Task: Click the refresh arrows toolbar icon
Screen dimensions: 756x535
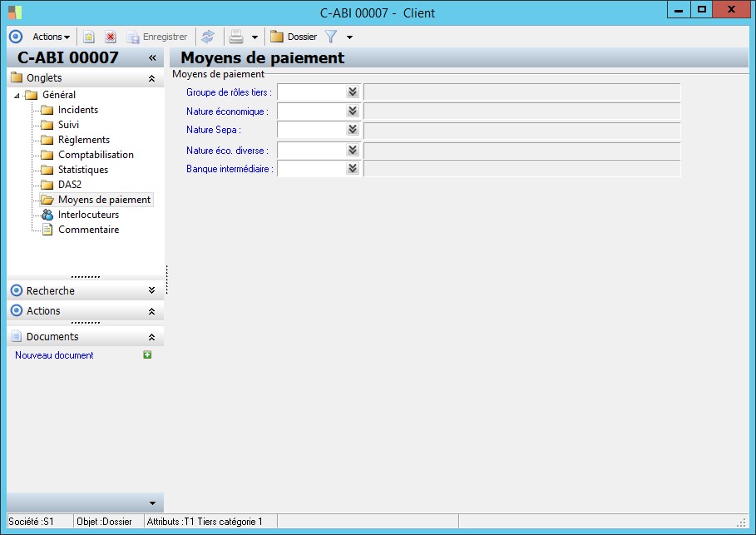Action: point(208,37)
